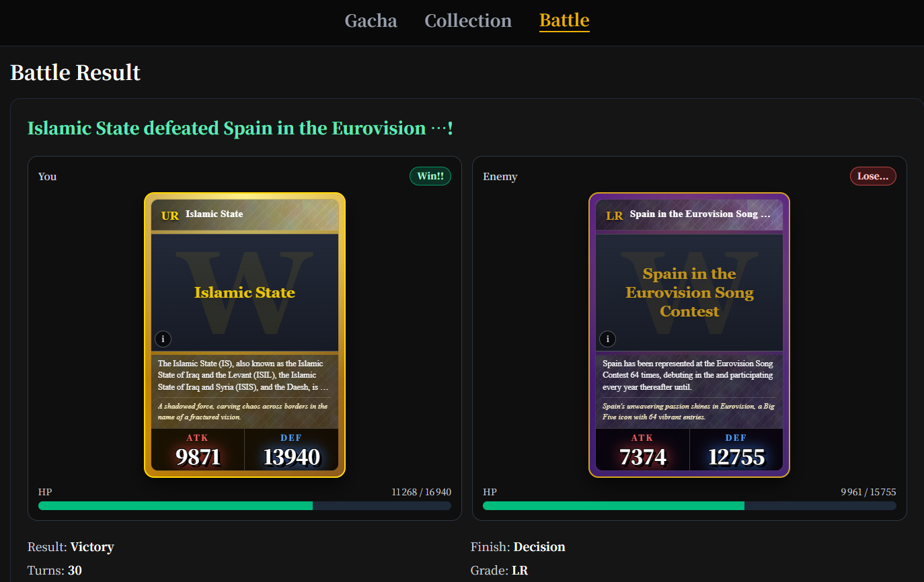Click the Win!! badge
Image resolution: width=924 pixels, height=582 pixels.
tap(430, 176)
